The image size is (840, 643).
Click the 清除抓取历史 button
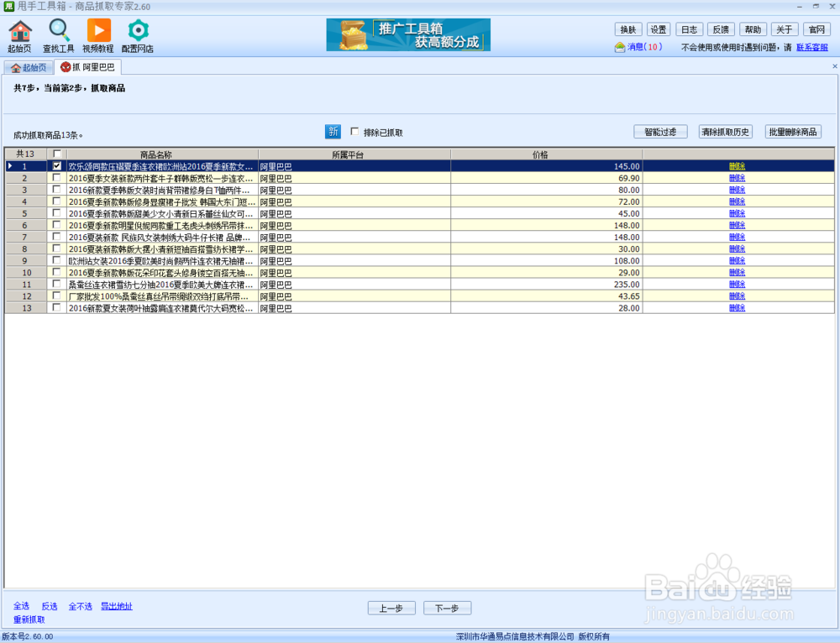click(x=726, y=132)
